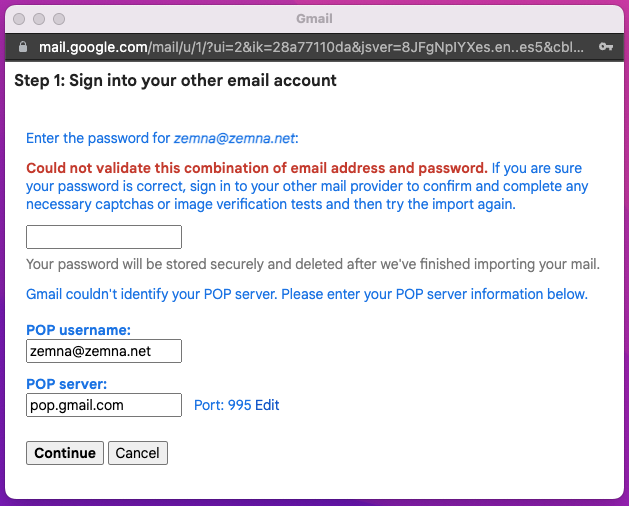
Task: Click the Edit link next to Port 995
Action: point(267,405)
